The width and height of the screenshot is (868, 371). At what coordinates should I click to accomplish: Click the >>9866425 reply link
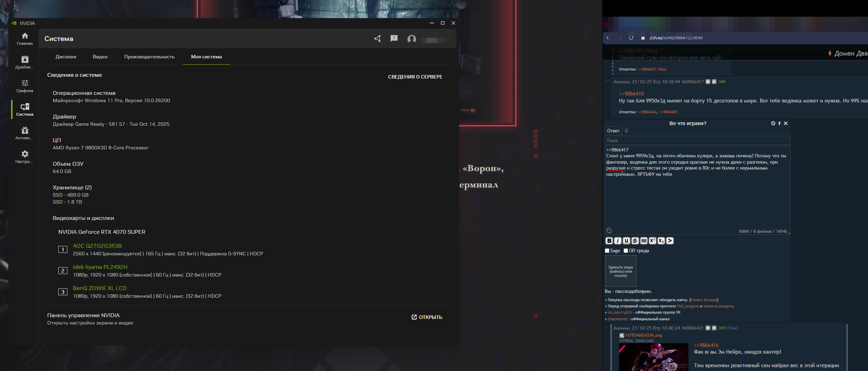[x=668, y=112]
